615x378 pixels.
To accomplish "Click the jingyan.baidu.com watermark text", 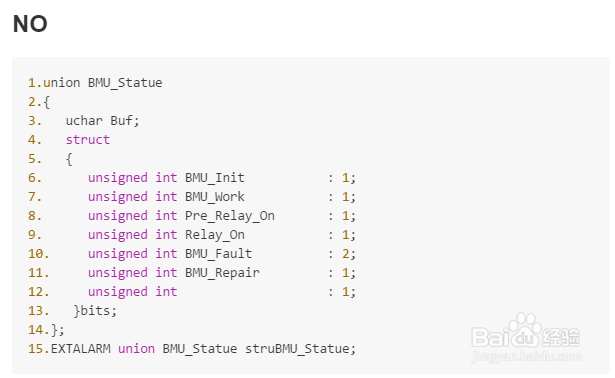I will [526, 356].
